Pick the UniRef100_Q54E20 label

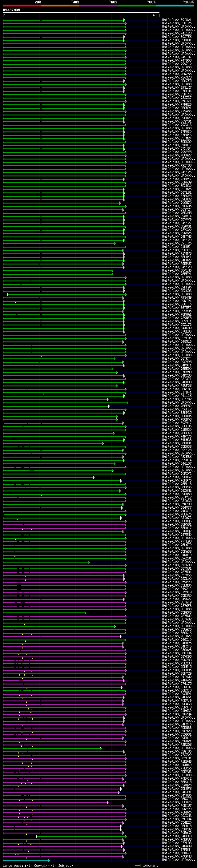pyautogui.click(x=177, y=822)
